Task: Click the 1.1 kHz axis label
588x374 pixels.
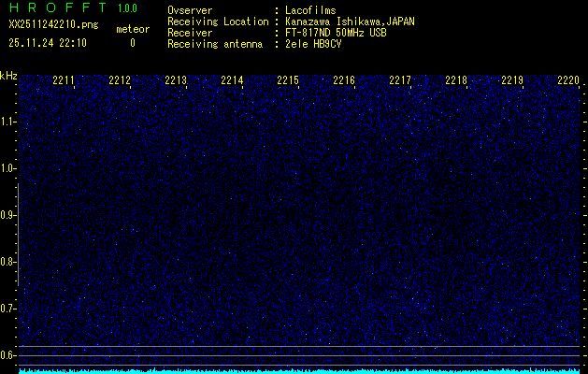Action: 8,122
